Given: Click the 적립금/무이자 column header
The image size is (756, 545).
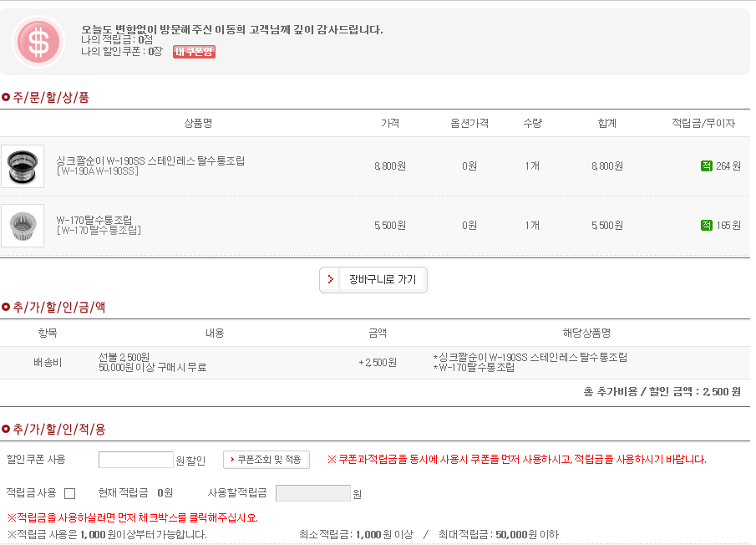Looking at the screenshot, I should point(703,123).
